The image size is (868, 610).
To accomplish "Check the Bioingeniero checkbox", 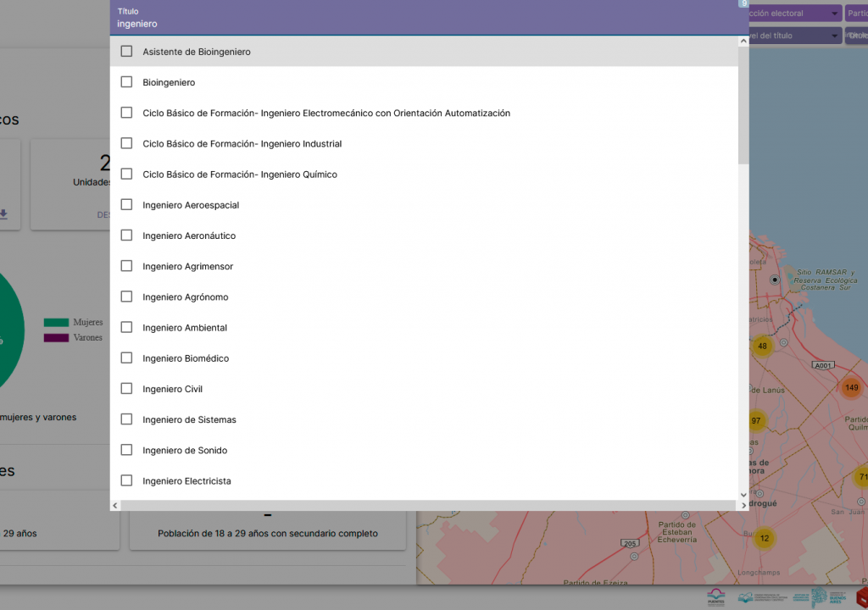I will tap(126, 82).
